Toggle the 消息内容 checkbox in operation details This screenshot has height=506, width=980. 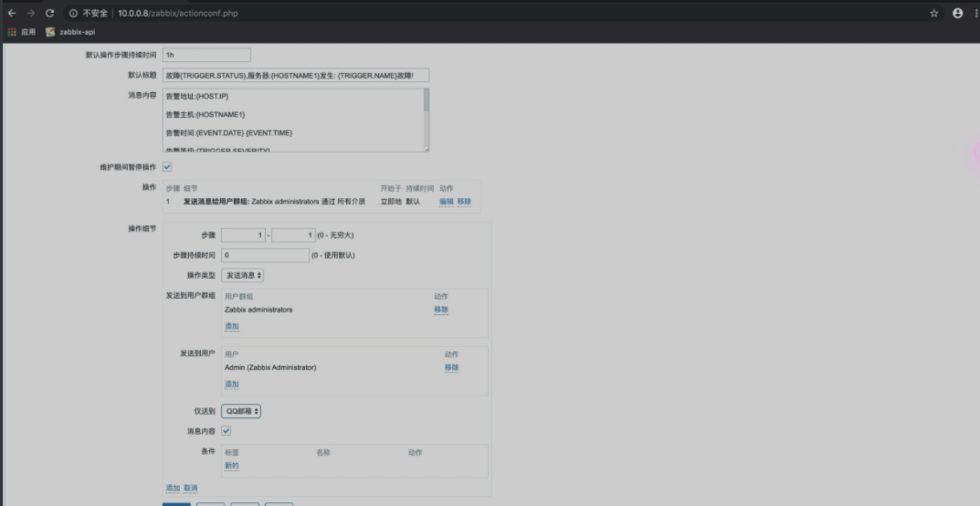pos(226,431)
